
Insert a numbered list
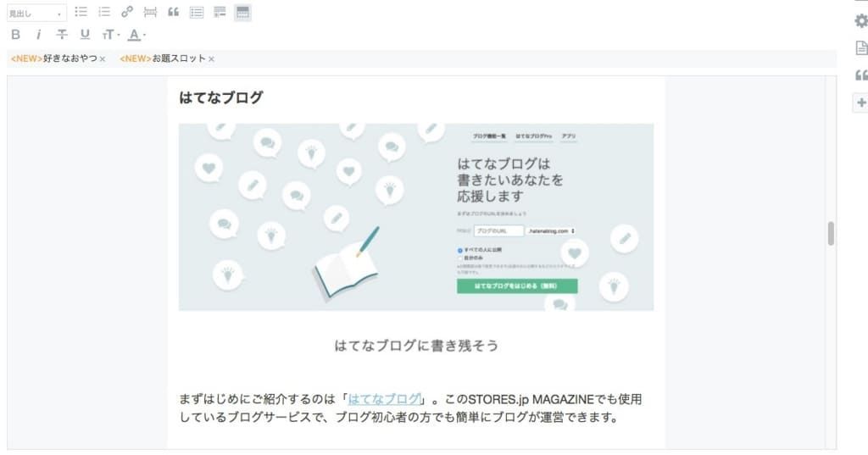click(104, 12)
